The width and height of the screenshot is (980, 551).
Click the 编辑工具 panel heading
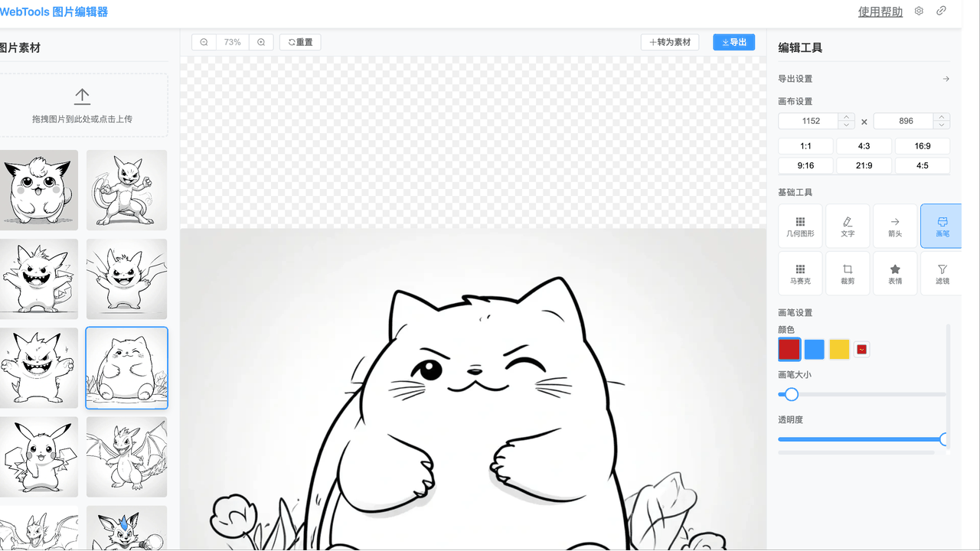point(800,47)
